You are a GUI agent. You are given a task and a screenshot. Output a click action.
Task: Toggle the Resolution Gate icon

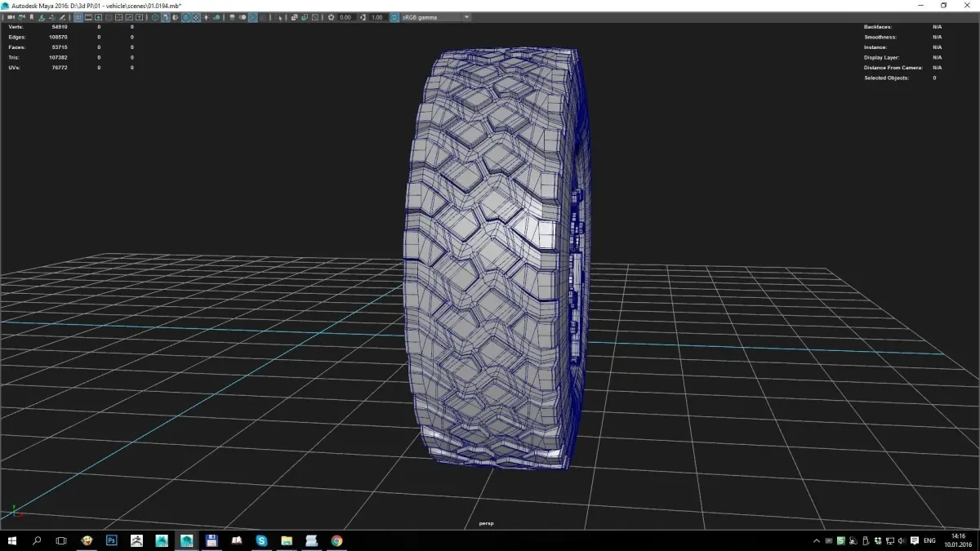click(x=98, y=17)
